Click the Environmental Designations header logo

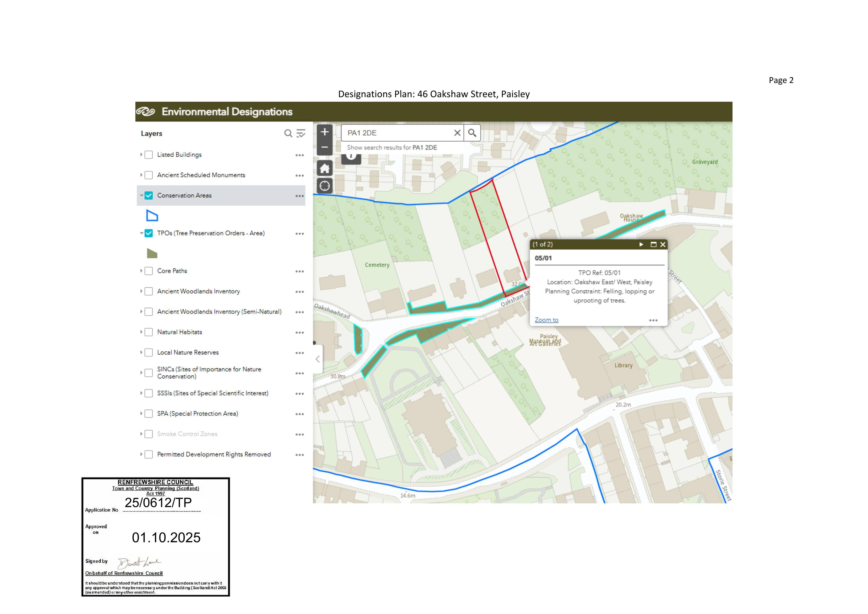(146, 111)
